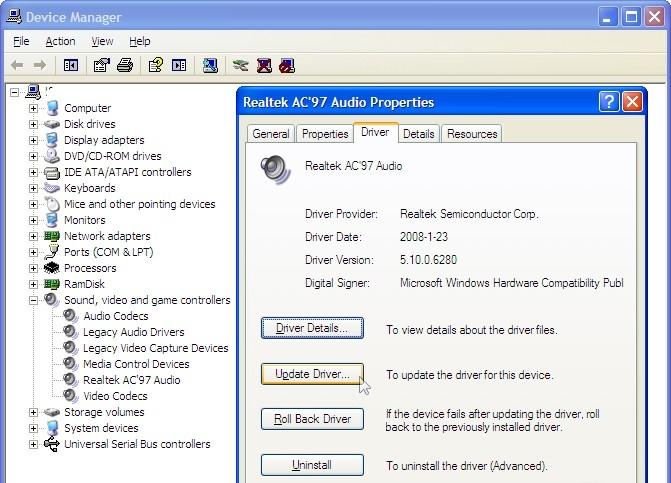Expand the Network adapters category
Image resolution: width=671 pixels, height=483 pixels.
pyautogui.click(x=33, y=236)
